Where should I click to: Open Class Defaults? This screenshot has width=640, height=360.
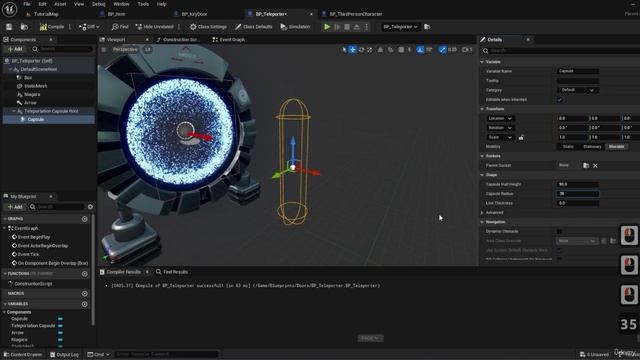click(x=253, y=27)
